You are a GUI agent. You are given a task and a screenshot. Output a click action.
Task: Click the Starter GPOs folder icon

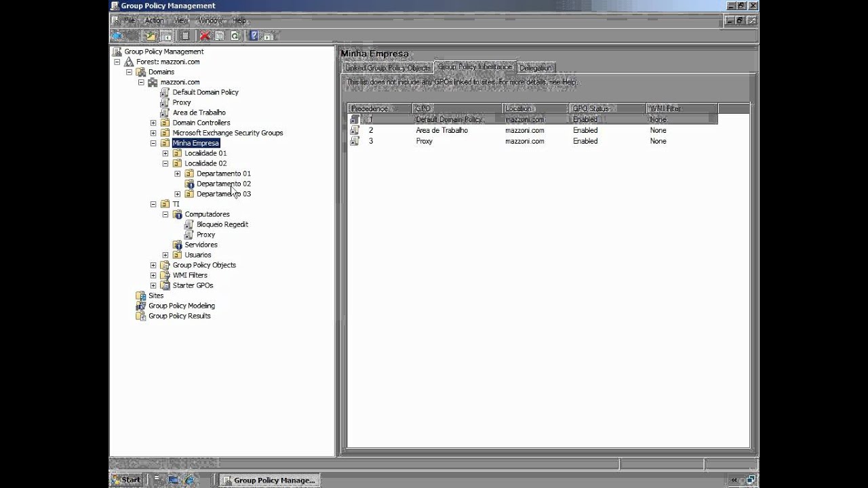pos(165,285)
